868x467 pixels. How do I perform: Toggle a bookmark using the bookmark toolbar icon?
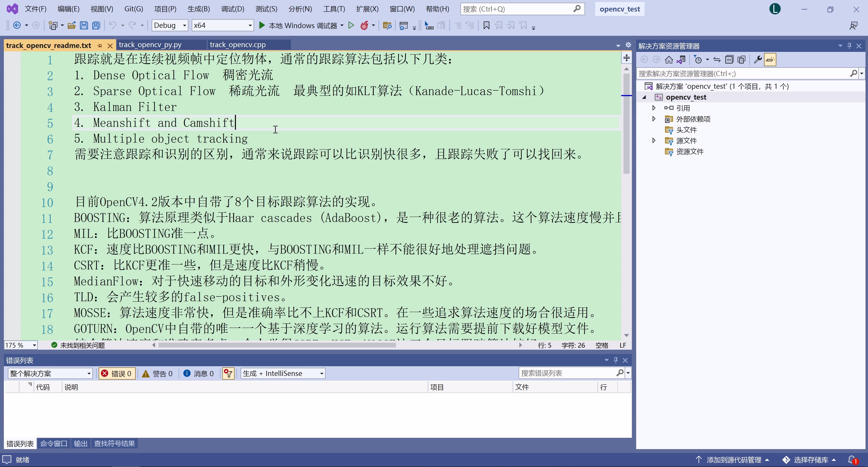486,25
